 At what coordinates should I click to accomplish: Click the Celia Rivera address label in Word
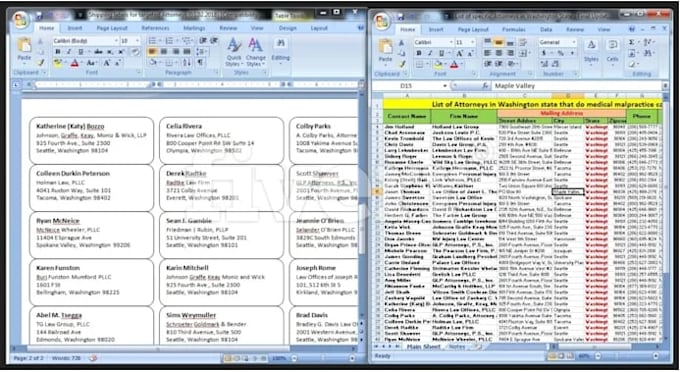[x=221, y=140]
